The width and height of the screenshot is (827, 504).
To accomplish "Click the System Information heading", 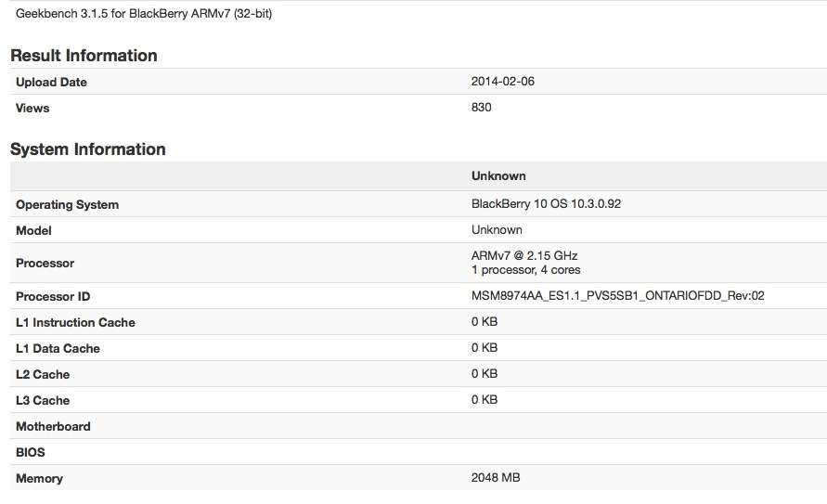I will click(88, 149).
